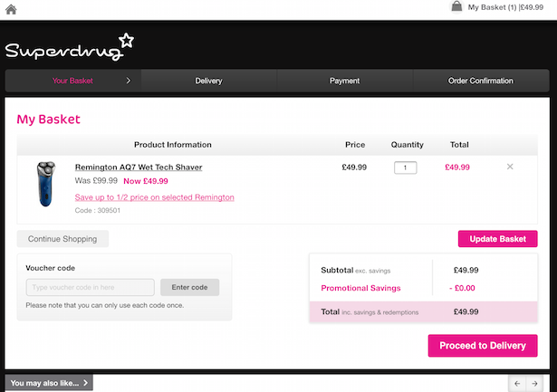The image size is (557, 392).
Task: Go to the Delivery step tab
Action: (x=208, y=81)
